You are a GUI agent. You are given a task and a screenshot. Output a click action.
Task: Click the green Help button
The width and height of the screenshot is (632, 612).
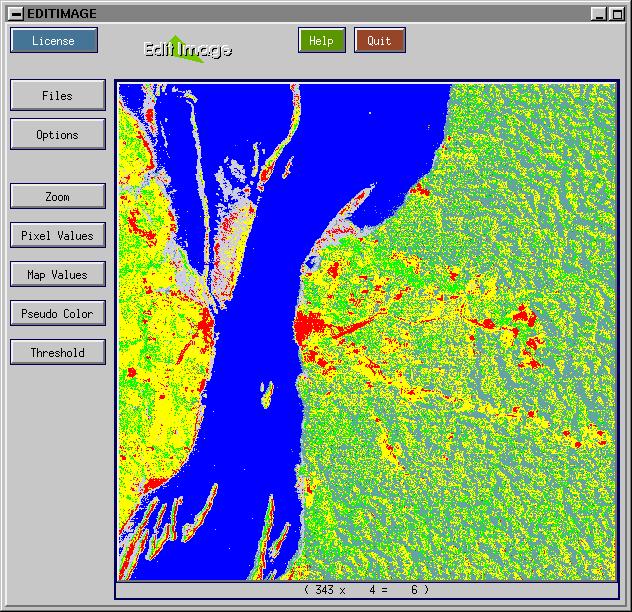pos(322,40)
